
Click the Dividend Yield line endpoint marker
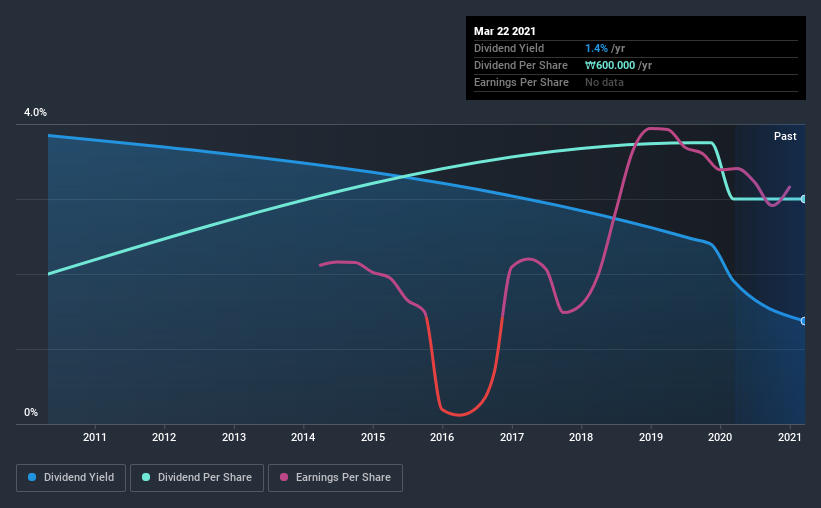(803, 321)
